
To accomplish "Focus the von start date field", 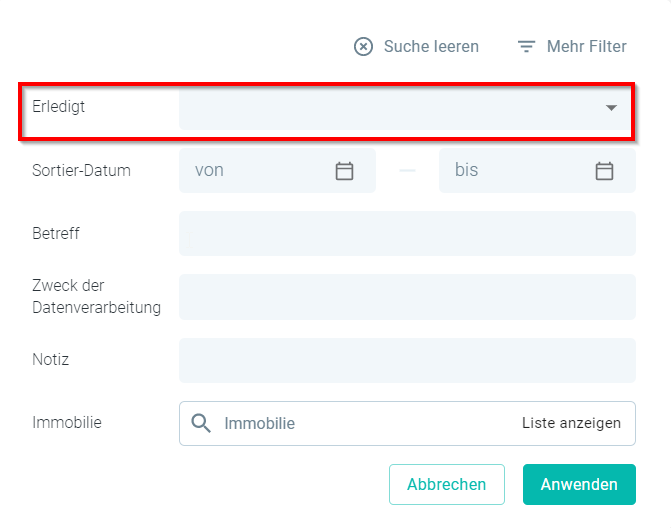I will coord(277,170).
